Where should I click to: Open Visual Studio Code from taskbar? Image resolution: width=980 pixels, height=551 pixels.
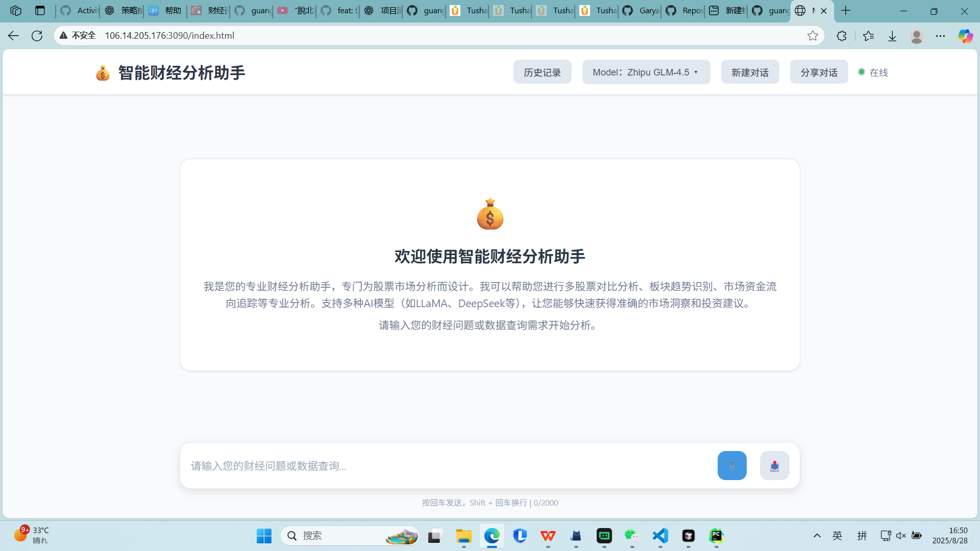coord(660,536)
